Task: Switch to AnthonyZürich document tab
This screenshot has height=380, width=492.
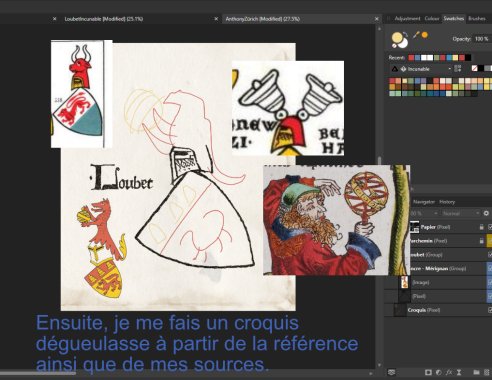Action: pos(263,19)
